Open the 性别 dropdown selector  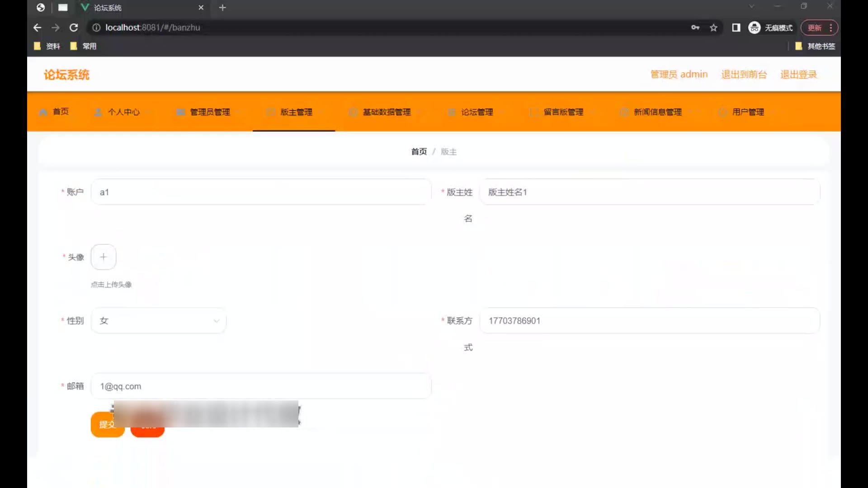(x=159, y=321)
